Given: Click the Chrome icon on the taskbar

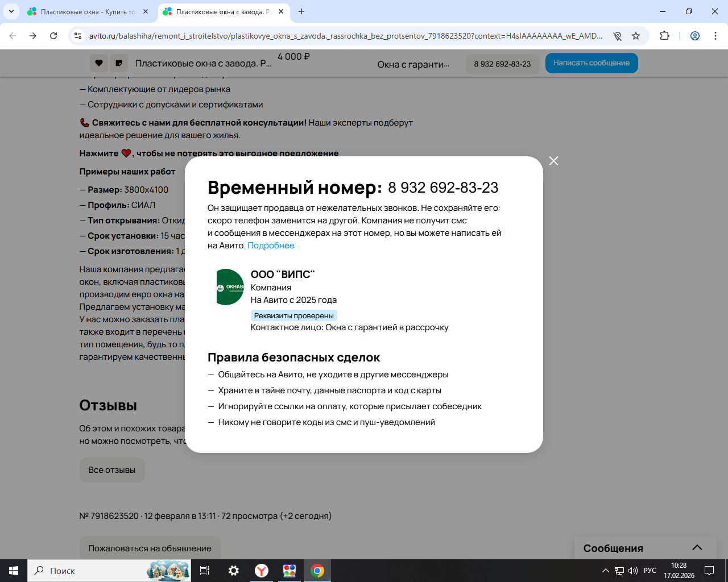Looking at the screenshot, I should pos(317,571).
